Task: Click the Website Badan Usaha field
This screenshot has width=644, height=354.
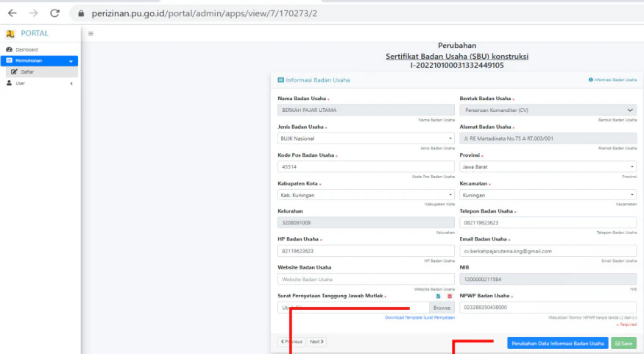Action: (366, 279)
